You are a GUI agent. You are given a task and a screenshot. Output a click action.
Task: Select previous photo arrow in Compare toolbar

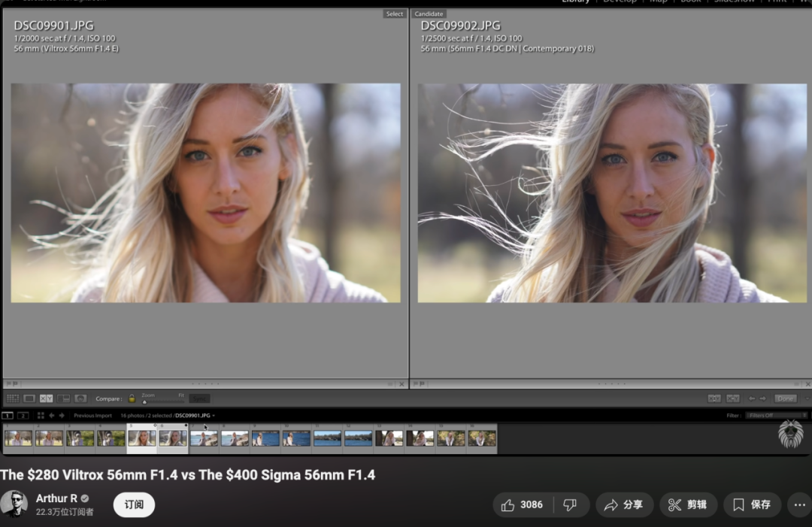click(x=751, y=398)
